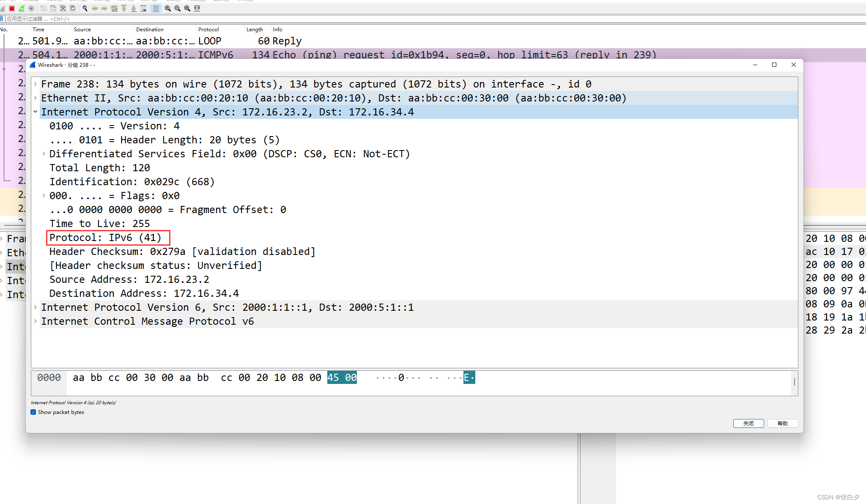Click the hex pane vertical scrollbar
This screenshot has width=866, height=504.
[x=795, y=382]
